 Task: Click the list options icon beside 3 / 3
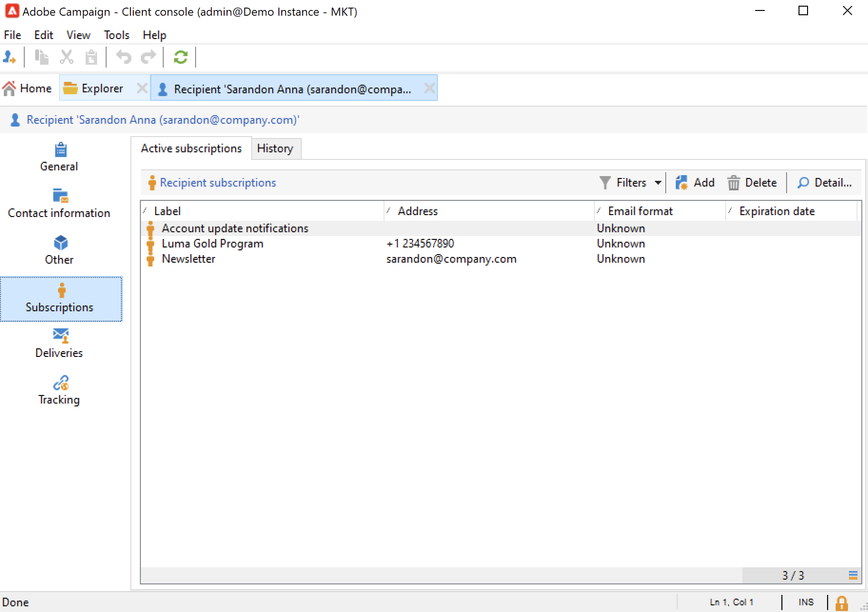[x=853, y=575]
